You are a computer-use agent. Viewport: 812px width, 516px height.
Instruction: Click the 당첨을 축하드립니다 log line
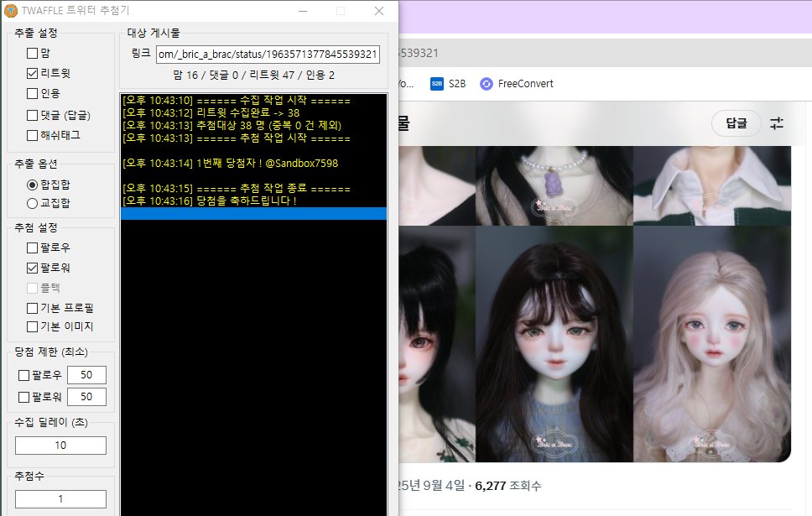pyautogui.click(x=210, y=201)
